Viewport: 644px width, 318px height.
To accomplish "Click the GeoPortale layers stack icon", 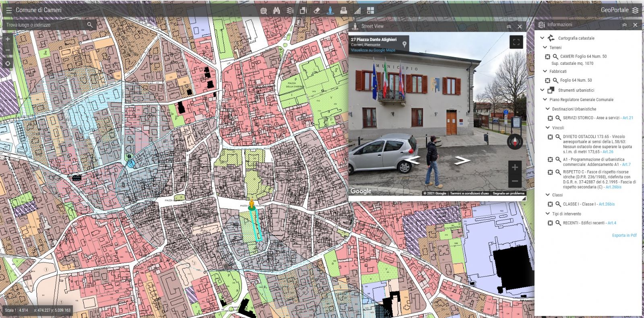I will (x=635, y=10).
